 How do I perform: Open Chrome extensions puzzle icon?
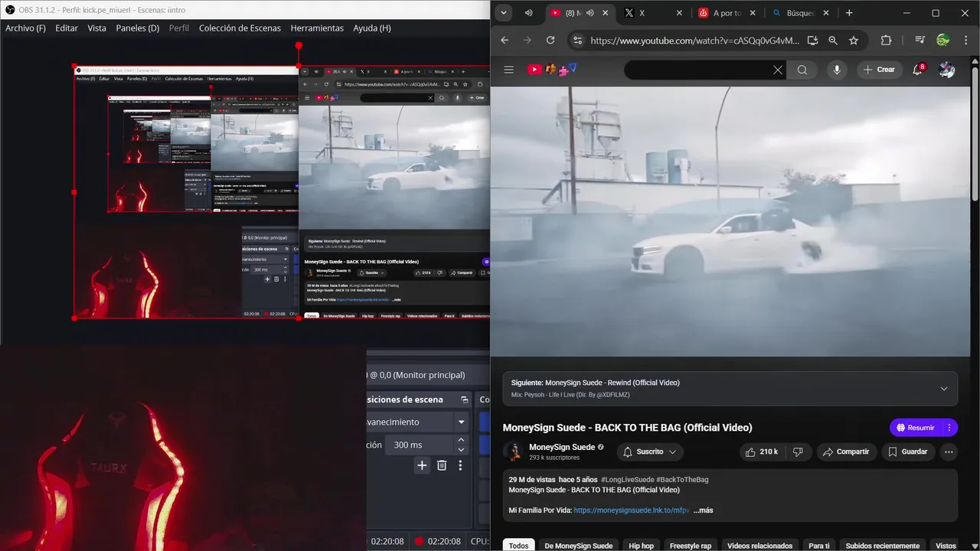click(887, 41)
